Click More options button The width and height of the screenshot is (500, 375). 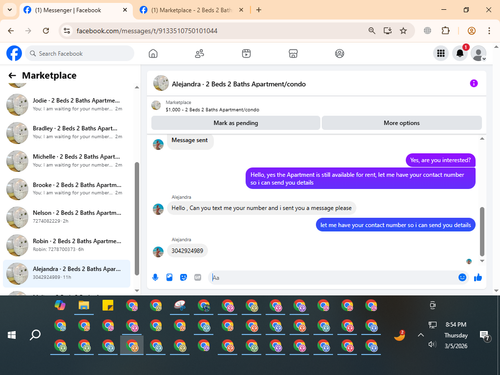[402, 123]
